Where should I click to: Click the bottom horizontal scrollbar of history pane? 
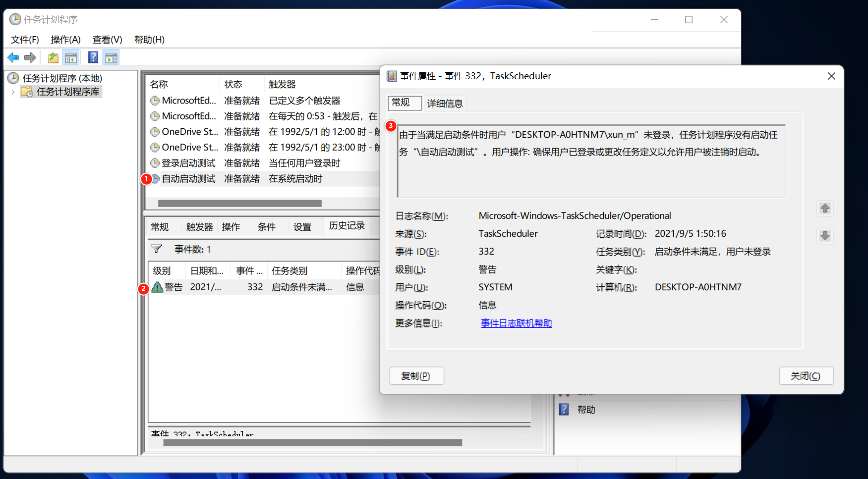coord(312,442)
